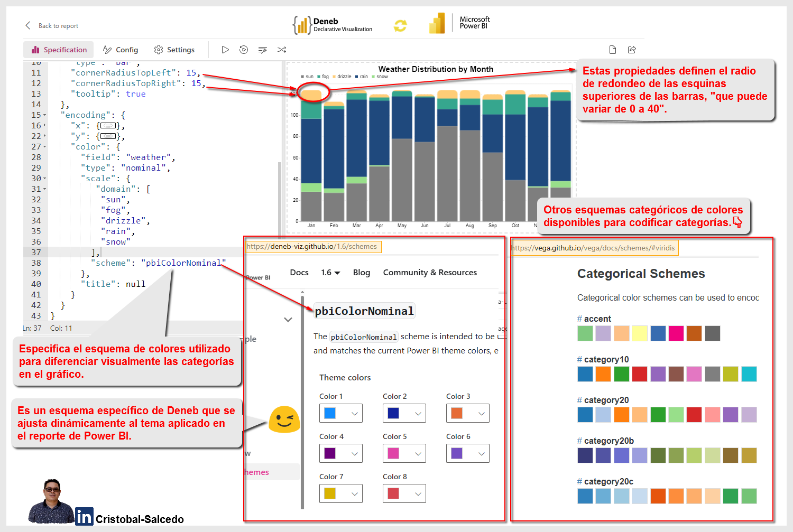
Task: Expand the folded "x" block on line 16
Action: 45,126
